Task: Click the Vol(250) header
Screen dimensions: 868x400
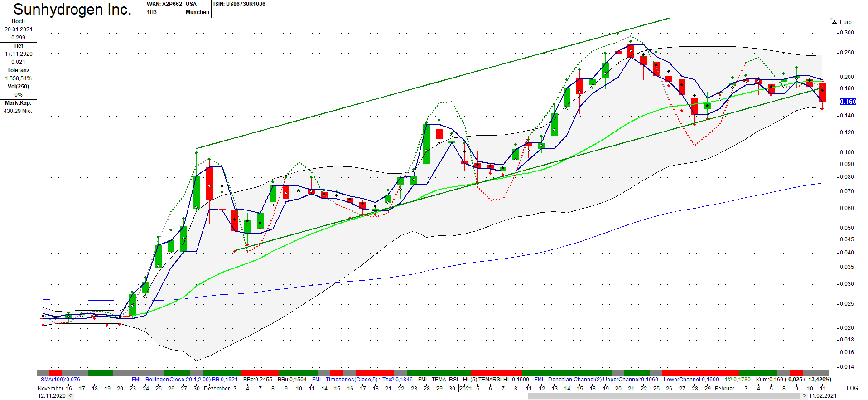Action: 18,87
